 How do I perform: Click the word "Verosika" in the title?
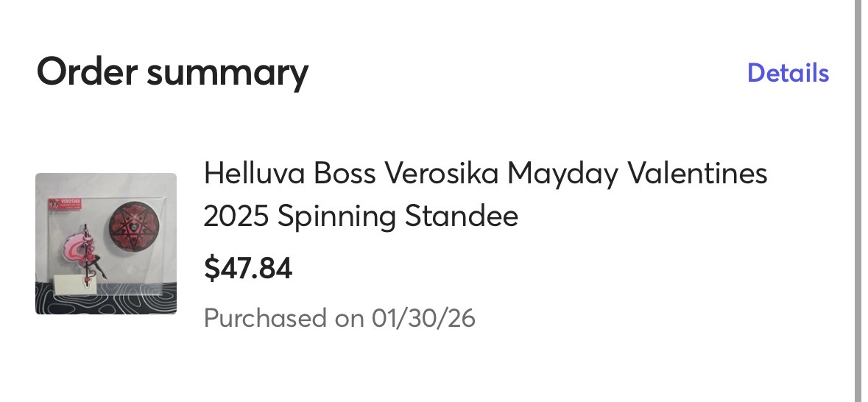click(x=442, y=174)
